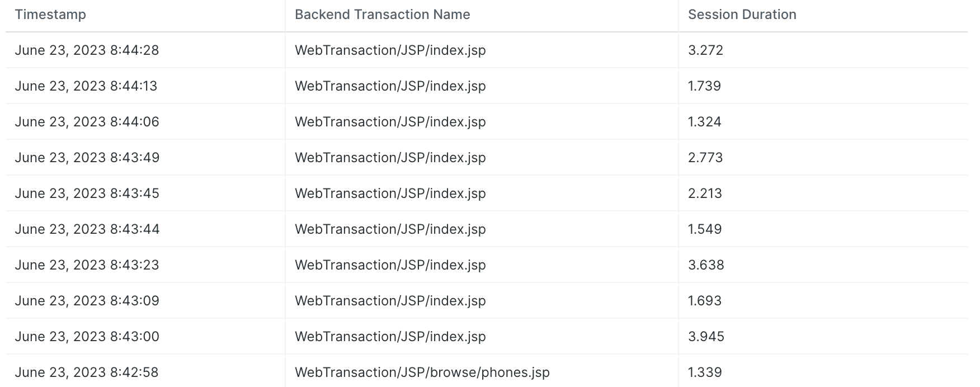Click the 3.638 duration value
This screenshot has height=387, width=980.
tap(706, 265)
